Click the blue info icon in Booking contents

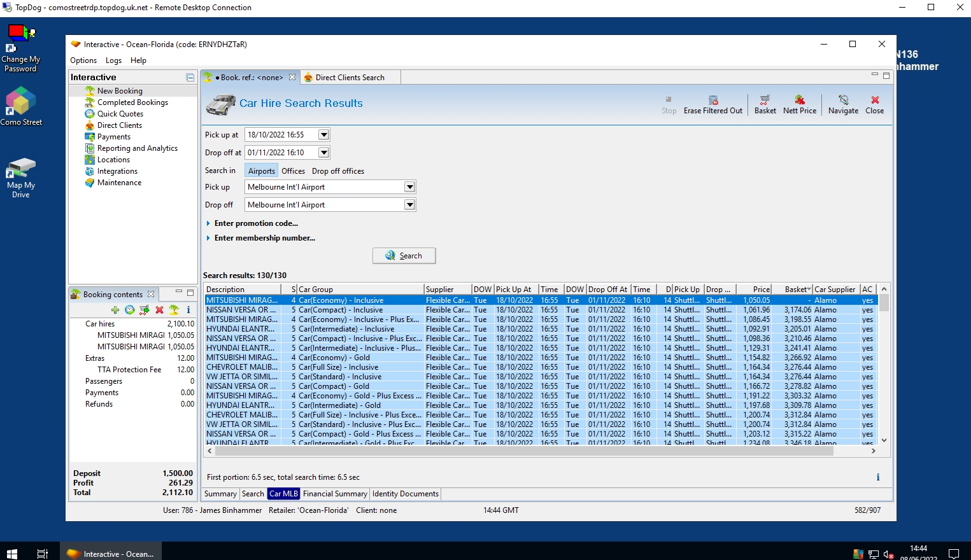(188, 310)
